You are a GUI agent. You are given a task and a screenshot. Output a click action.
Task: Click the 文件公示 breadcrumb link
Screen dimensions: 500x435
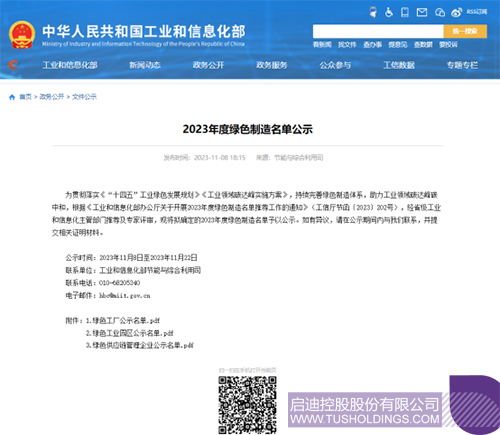coord(84,97)
